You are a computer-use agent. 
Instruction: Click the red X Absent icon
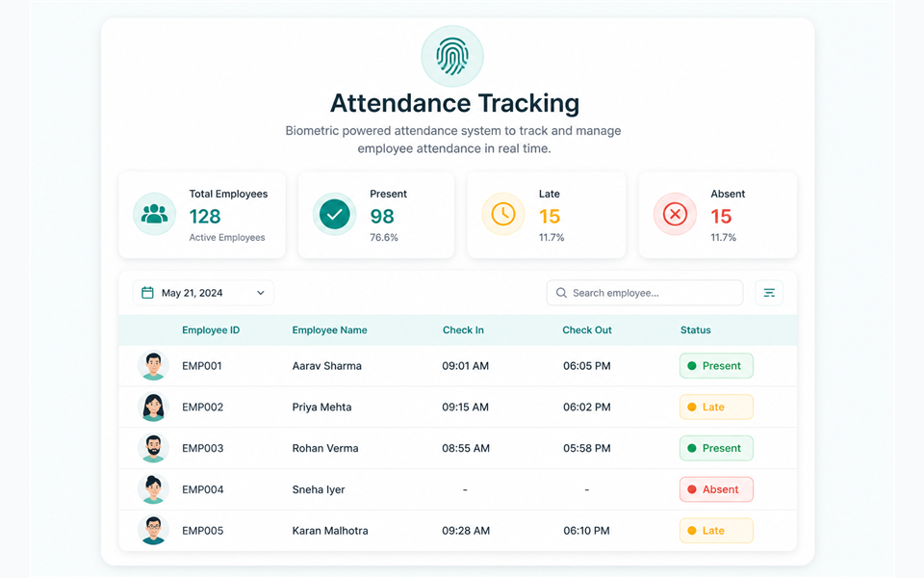point(675,214)
